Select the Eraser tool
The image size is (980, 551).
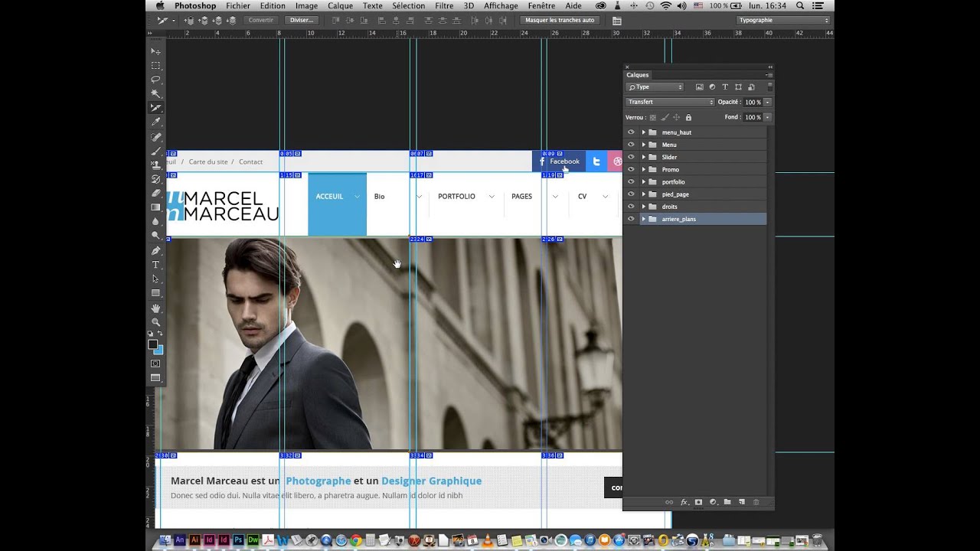(x=155, y=193)
